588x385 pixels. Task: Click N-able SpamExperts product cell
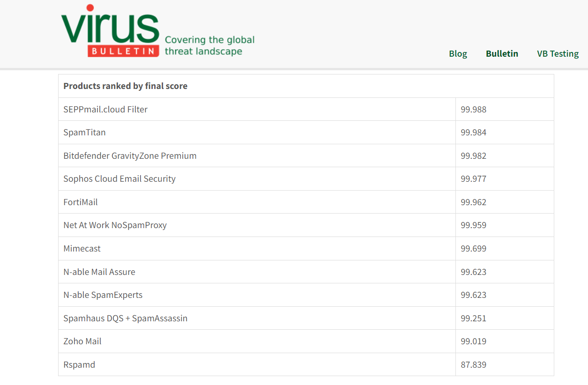(103, 295)
